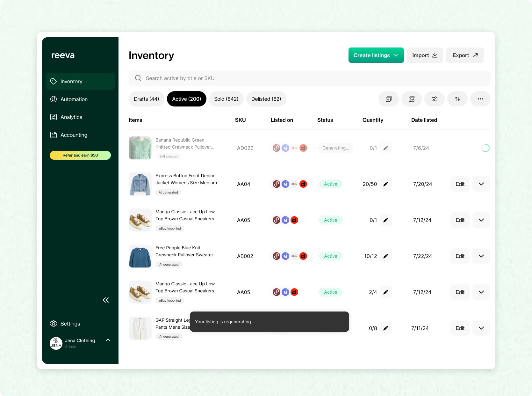
Task: Open the filter sliders icon
Action: (435, 99)
